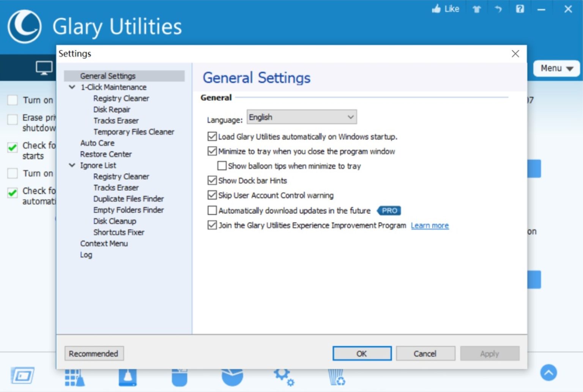Select Tracks Eraser under 1-Click Maintenance
The height and width of the screenshot is (392, 583).
116,120
